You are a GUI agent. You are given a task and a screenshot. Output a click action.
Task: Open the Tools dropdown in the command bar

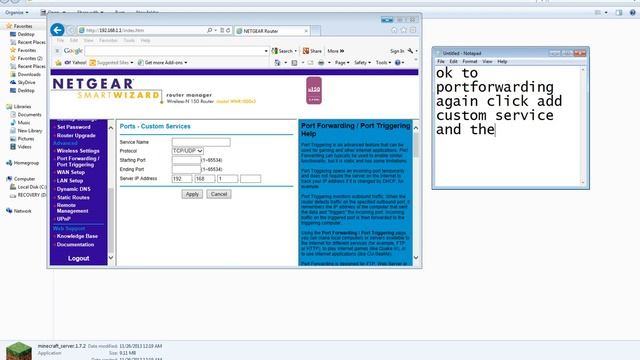coord(383,62)
